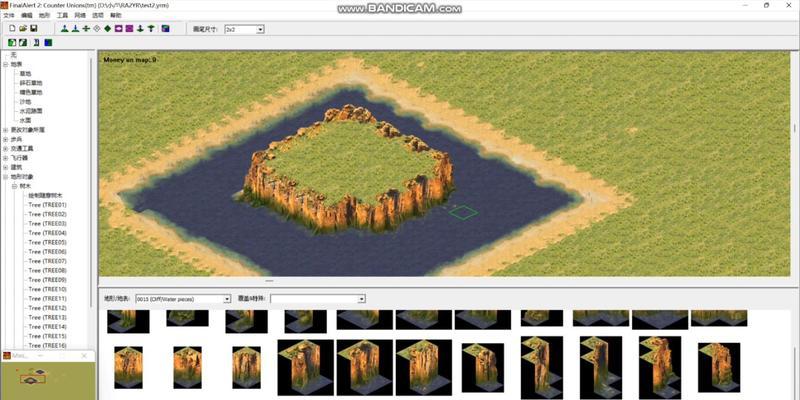This screenshot has width=800, height=400.
Task: Click the green tile cursor on the water
Action: [x=463, y=212]
